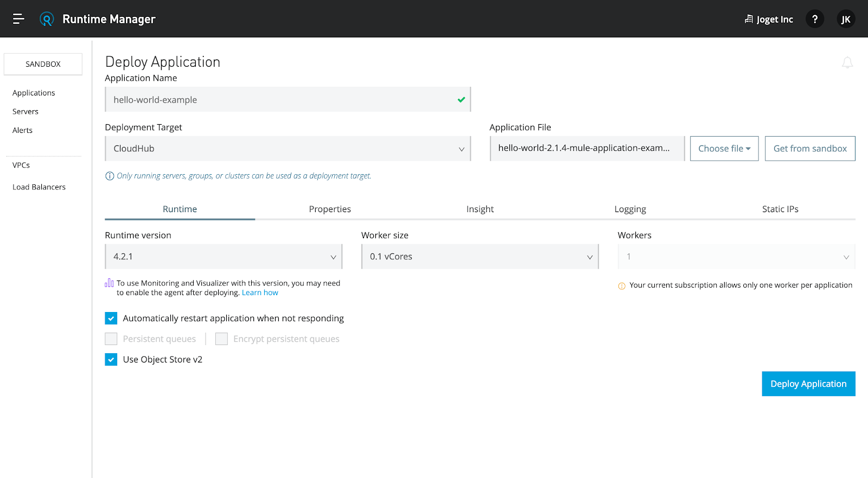Click the Get from sandbox button

[810, 149]
